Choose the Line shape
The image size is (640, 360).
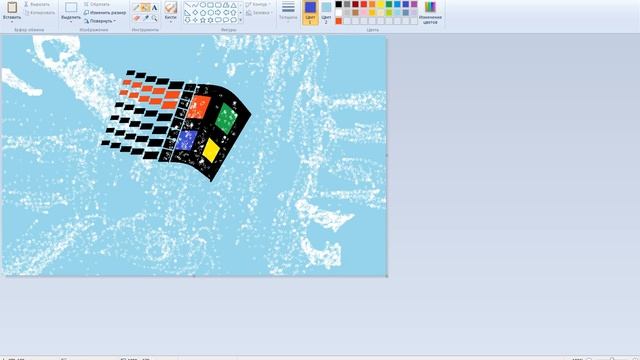pyautogui.click(x=187, y=4)
